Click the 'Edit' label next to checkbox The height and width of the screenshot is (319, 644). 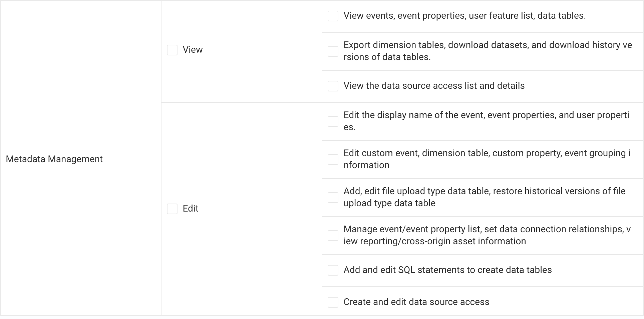click(191, 209)
